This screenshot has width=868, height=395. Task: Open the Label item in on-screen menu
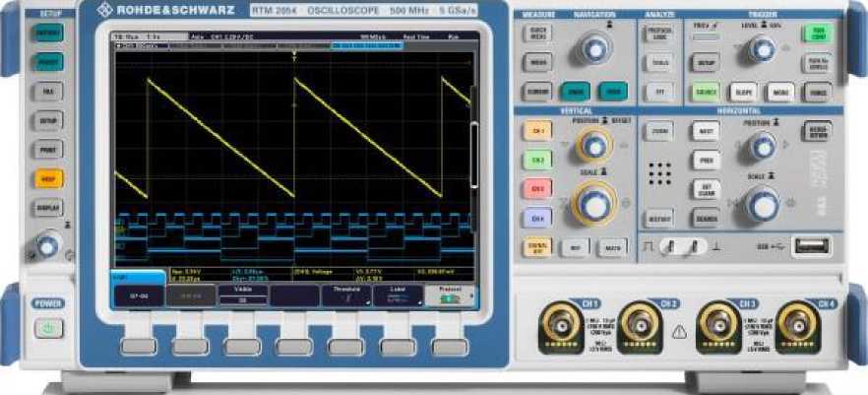(398, 296)
